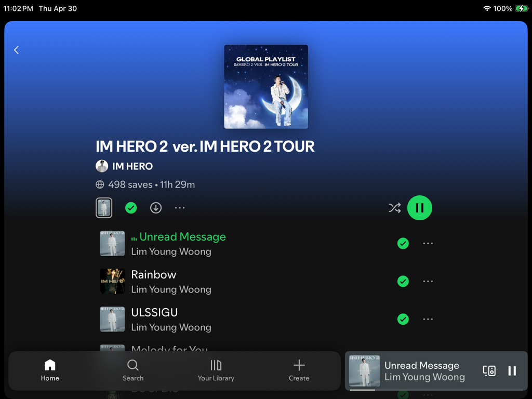
Task: Tap Unread Message album artwork in list
Action: (112, 243)
